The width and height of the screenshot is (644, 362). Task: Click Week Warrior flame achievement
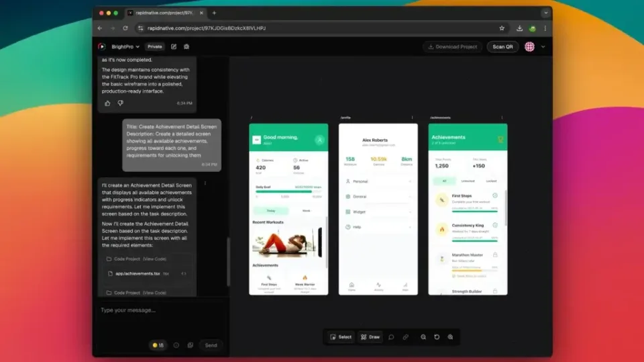click(x=305, y=283)
